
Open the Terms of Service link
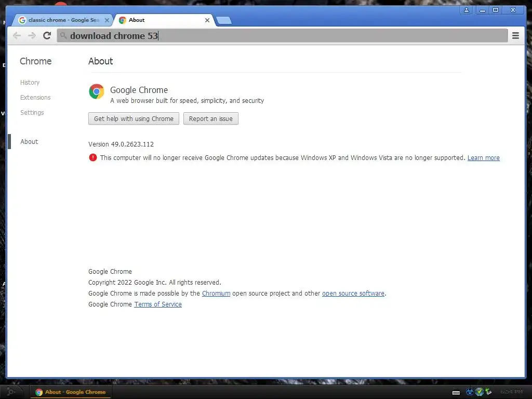tap(158, 304)
